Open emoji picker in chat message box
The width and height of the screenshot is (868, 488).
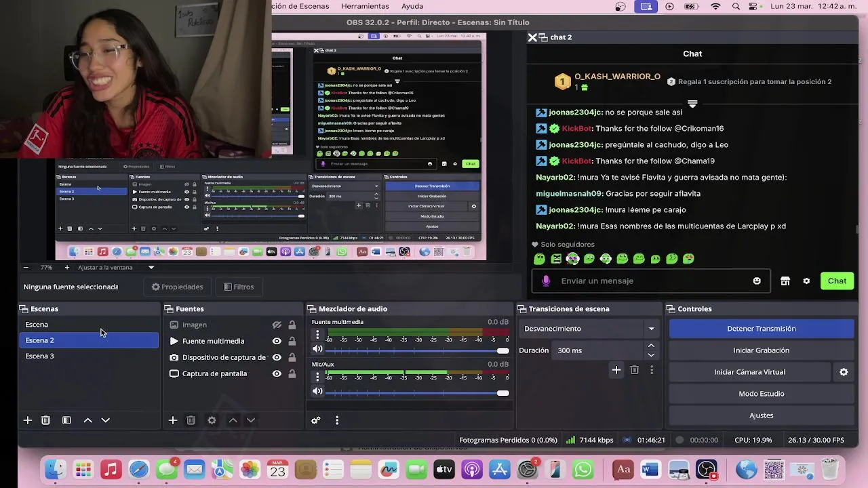[x=757, y=281]
